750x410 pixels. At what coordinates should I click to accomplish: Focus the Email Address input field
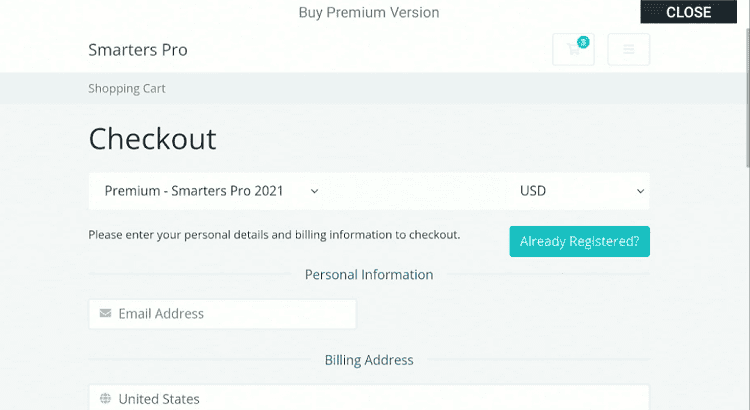pos(232,314)
